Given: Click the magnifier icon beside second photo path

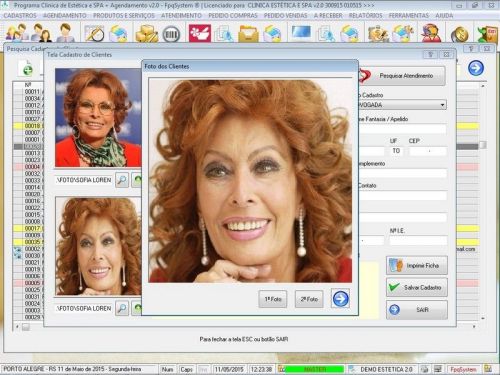Looking at the screenshot, I should pos(122,308).
